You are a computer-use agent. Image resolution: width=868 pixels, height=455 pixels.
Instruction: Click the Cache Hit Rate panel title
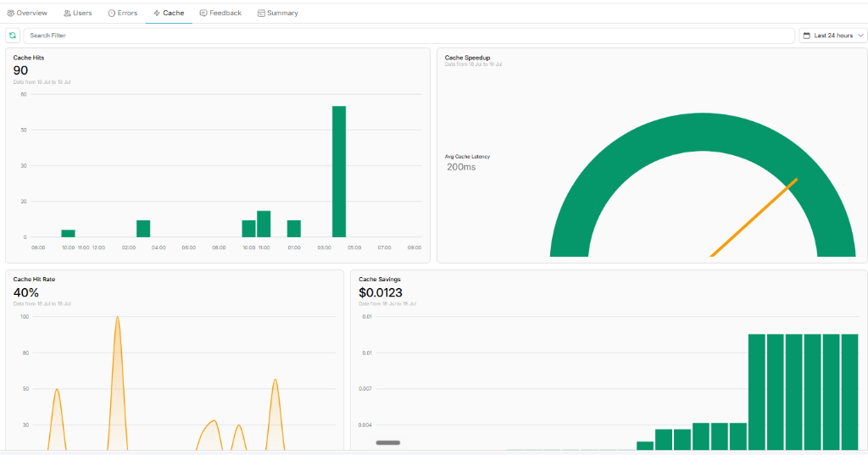34,280
